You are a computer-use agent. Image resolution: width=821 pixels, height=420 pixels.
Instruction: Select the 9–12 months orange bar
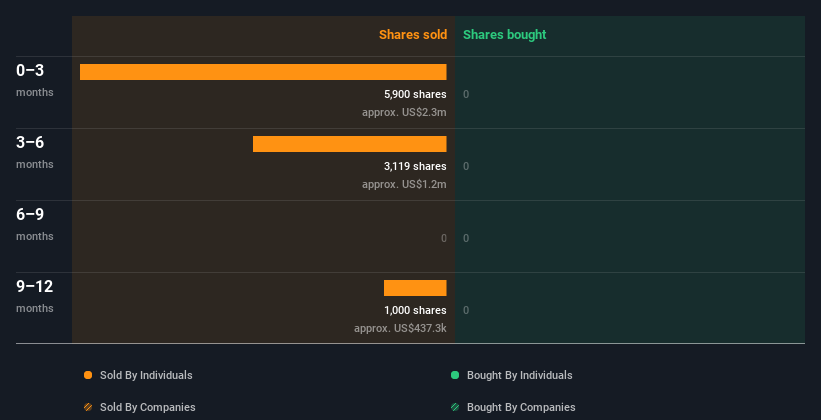[415, 288]
